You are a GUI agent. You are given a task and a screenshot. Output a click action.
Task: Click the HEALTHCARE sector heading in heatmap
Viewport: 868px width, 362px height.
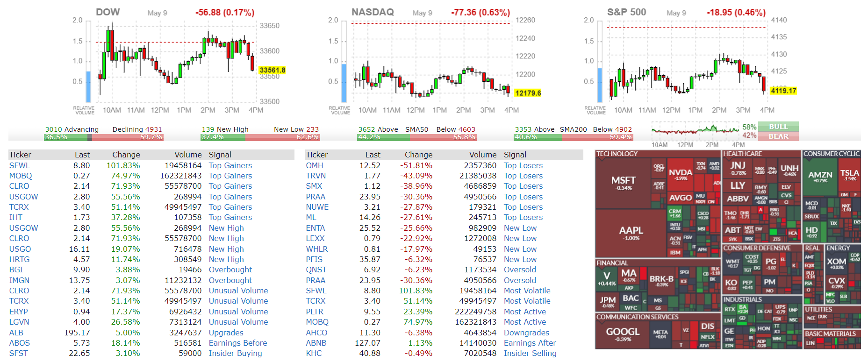(x=743, y=154)
